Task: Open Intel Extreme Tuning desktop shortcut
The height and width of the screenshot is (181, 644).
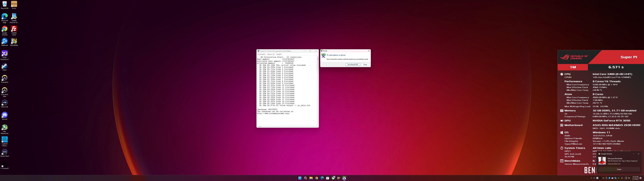Action: point(14,18)
